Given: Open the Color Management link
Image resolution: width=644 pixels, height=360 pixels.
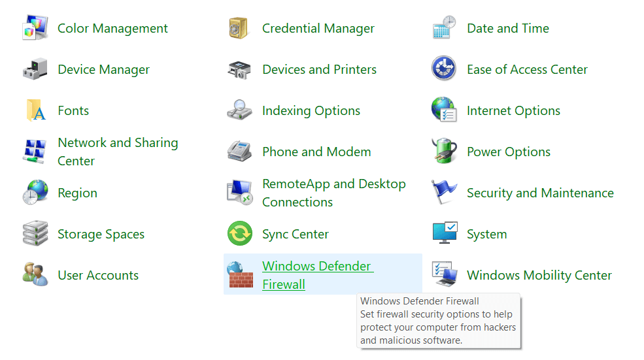Looking at the screenshot, I should tap(112, 28).
